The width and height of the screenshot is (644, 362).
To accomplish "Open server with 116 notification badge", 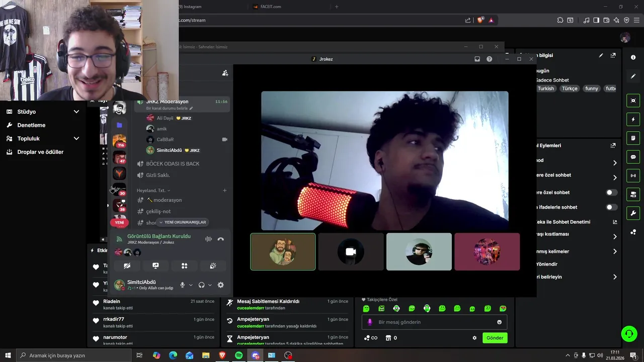I will (119, 141).
